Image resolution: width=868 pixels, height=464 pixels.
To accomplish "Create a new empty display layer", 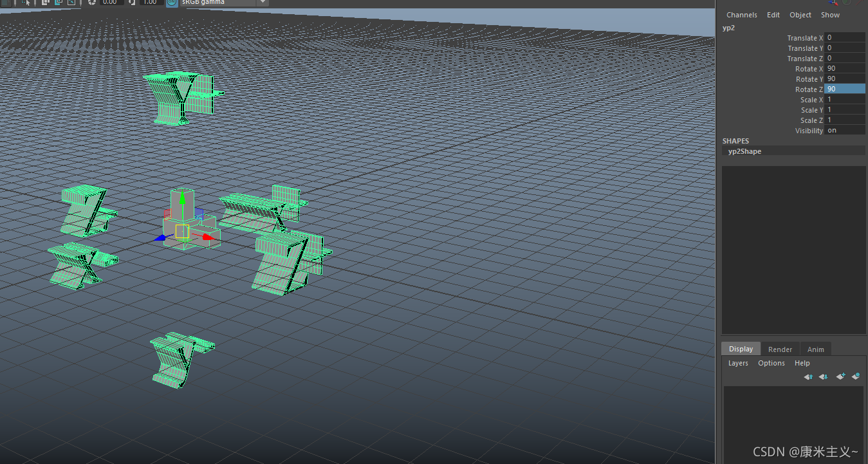I will (840, 376).
